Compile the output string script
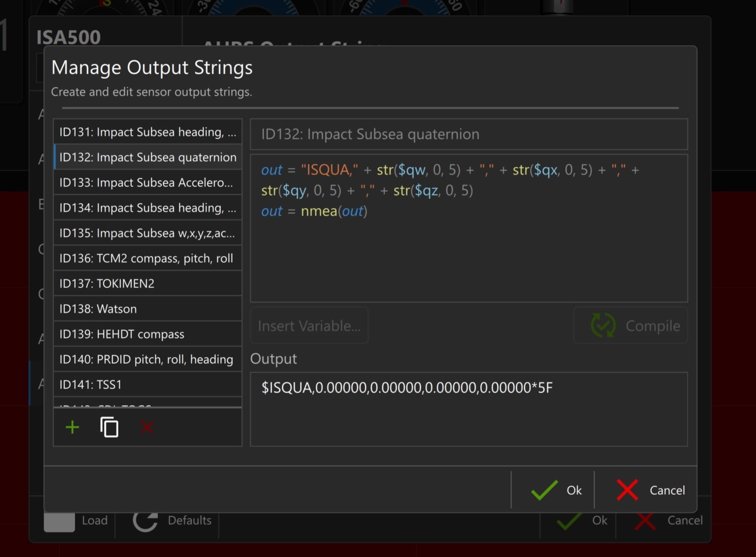The height and width of the screenshot is (557, 756). pos(631,325)
